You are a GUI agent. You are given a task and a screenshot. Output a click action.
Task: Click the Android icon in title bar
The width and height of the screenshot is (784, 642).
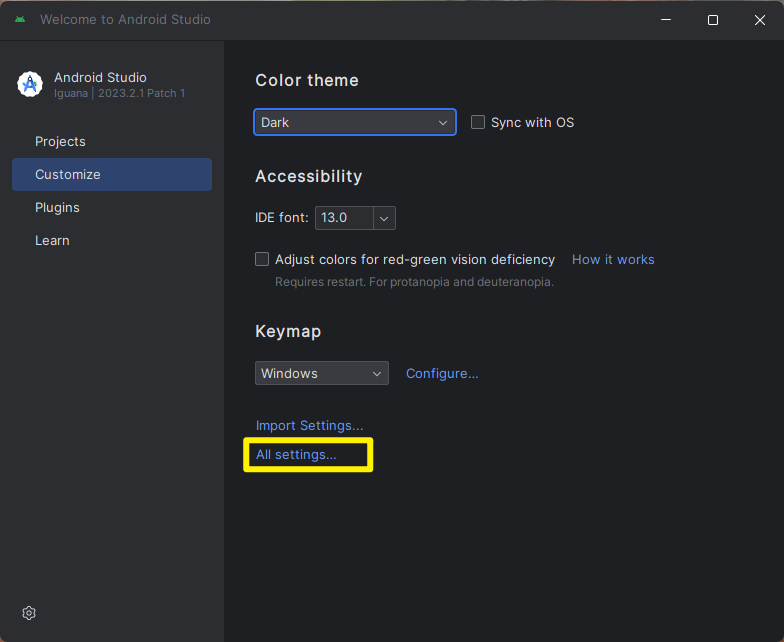[x=20, y=20]
